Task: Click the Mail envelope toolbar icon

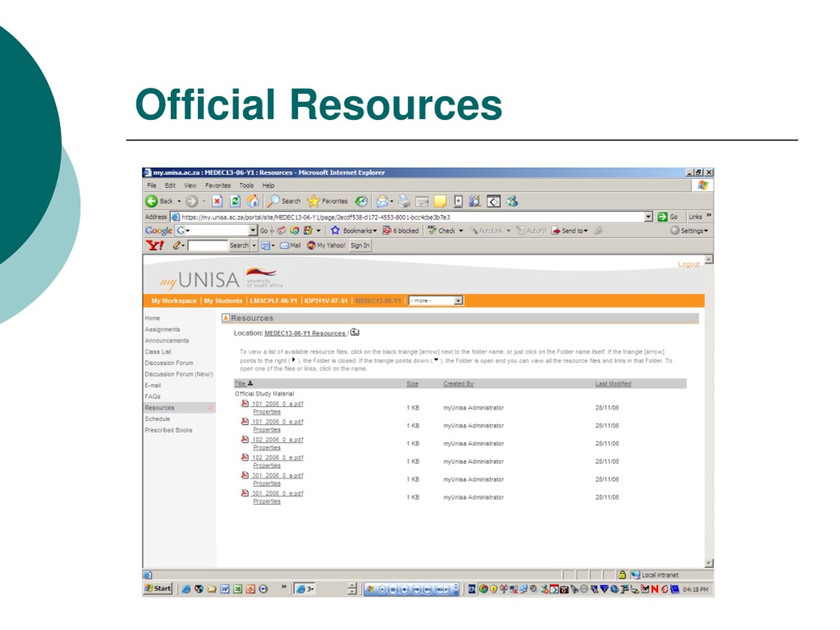Action: click(x=382, y=201)
